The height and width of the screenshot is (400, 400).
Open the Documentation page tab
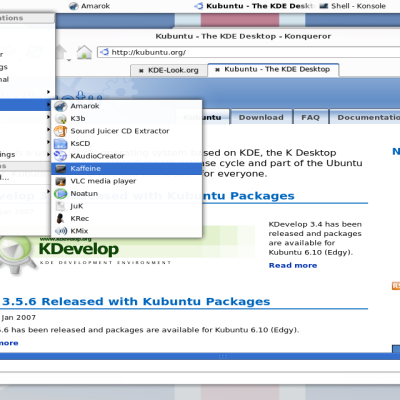[365, 117]
